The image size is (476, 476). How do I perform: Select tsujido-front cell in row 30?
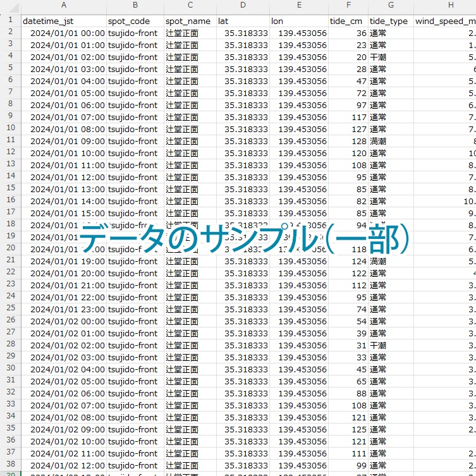click(x=135, y=369)
